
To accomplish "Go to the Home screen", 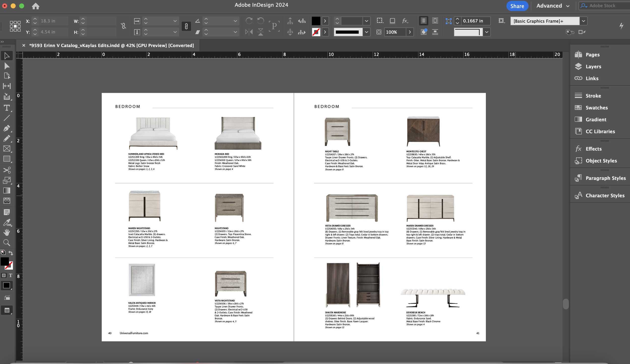I will click(x=36, y=6).
